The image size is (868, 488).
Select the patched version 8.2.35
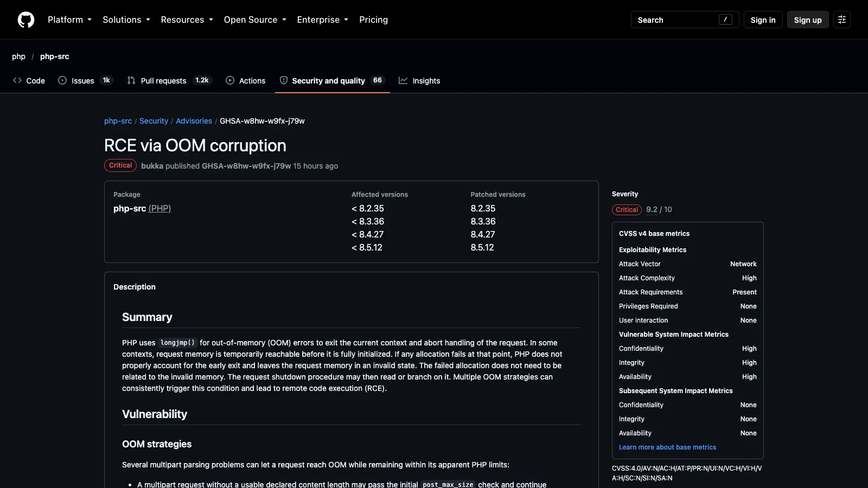pyautogui.click(x=483, y=208)
